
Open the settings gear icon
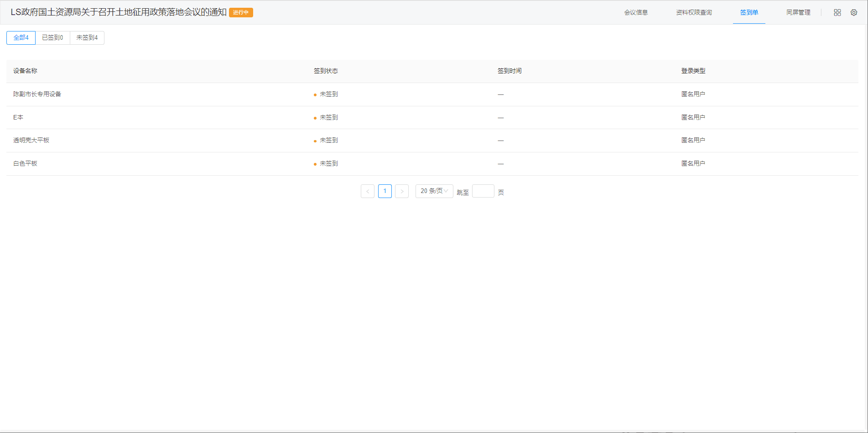point(854,13)
